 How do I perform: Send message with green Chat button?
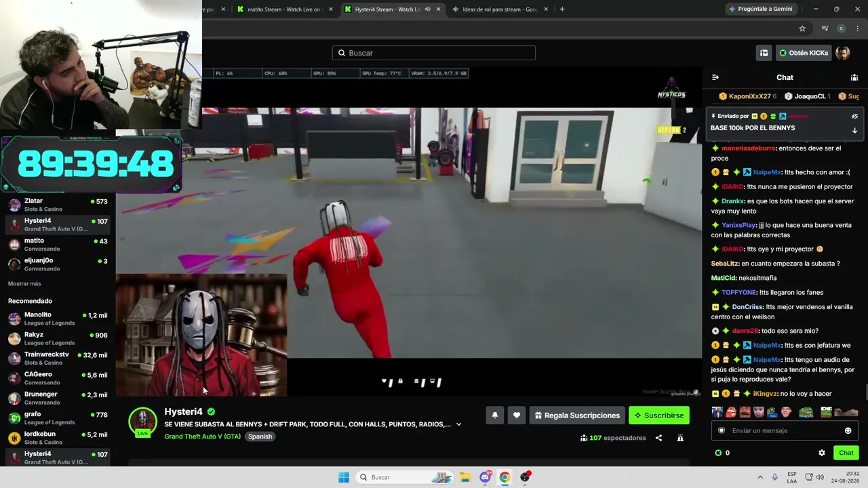click(x=846, y=453)
